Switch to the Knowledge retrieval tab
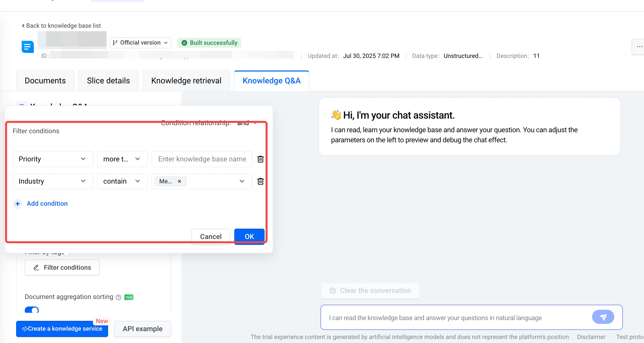Viewport: 644px width, 343px height. point(186,81)
